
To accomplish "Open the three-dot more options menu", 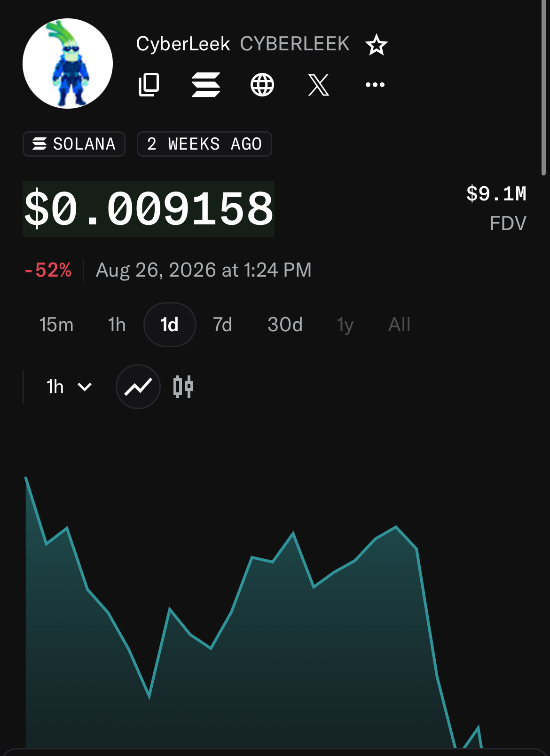I will (x=375, y=85).
